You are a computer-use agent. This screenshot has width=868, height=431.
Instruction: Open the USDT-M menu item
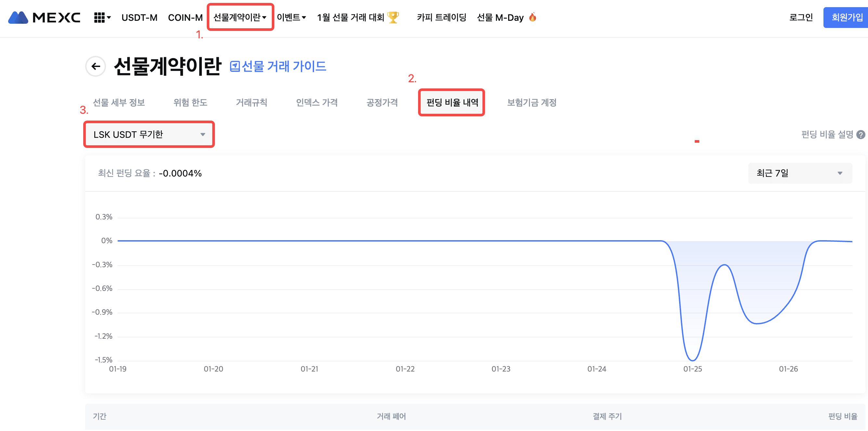pyautogui.click(x=139, y=18)
